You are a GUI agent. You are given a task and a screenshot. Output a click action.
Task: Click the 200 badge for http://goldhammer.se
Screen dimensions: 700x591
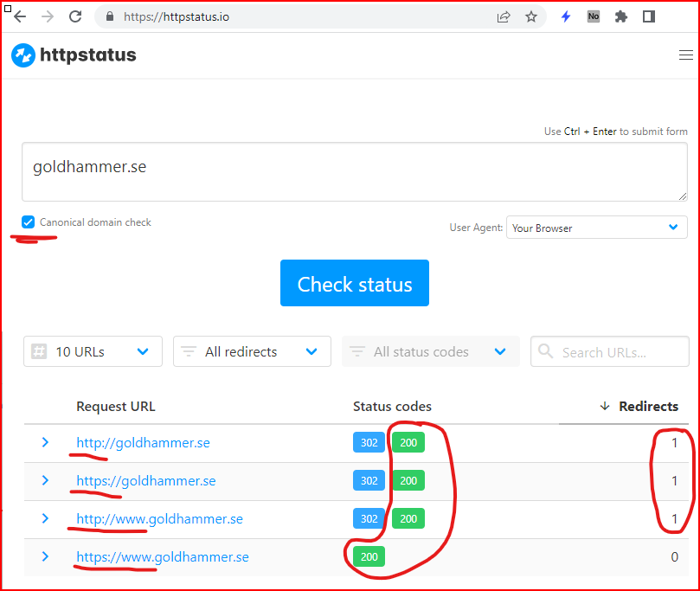[408, 442]
